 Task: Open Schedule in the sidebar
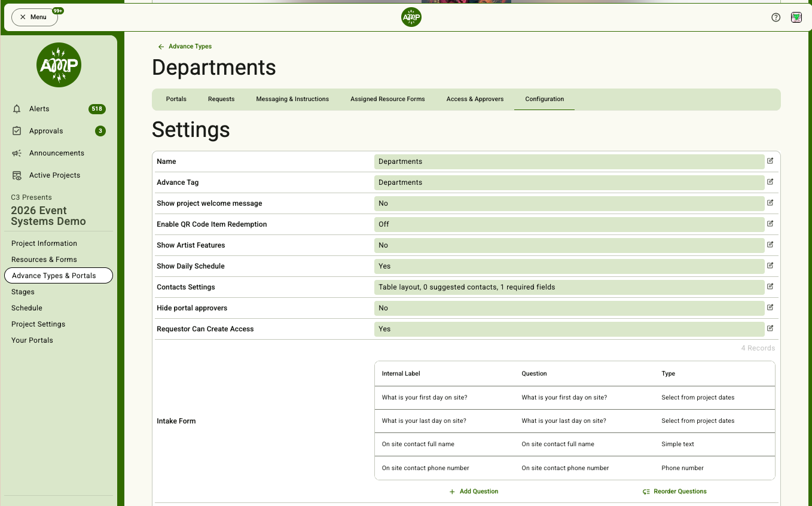point(27,308)
